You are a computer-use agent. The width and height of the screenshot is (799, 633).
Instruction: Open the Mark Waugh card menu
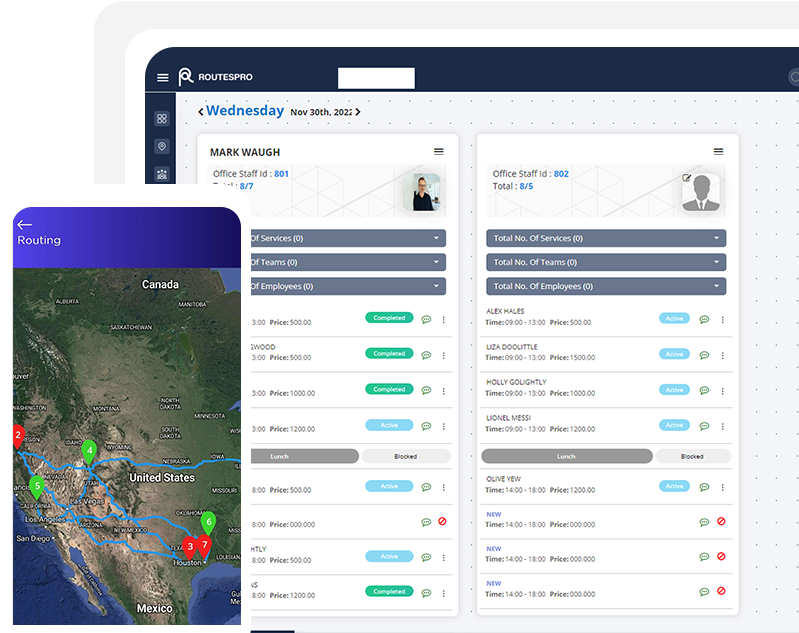[438, 152]
